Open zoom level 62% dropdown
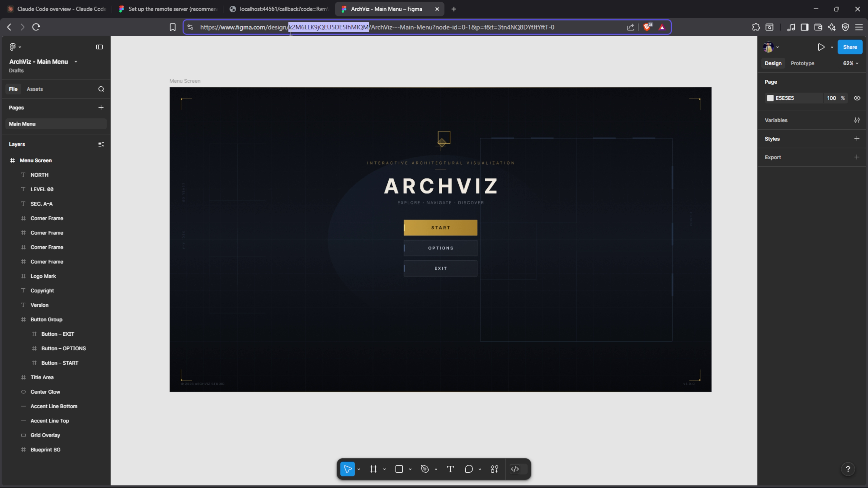Viewport: 868px width, 488px height. 850,63
